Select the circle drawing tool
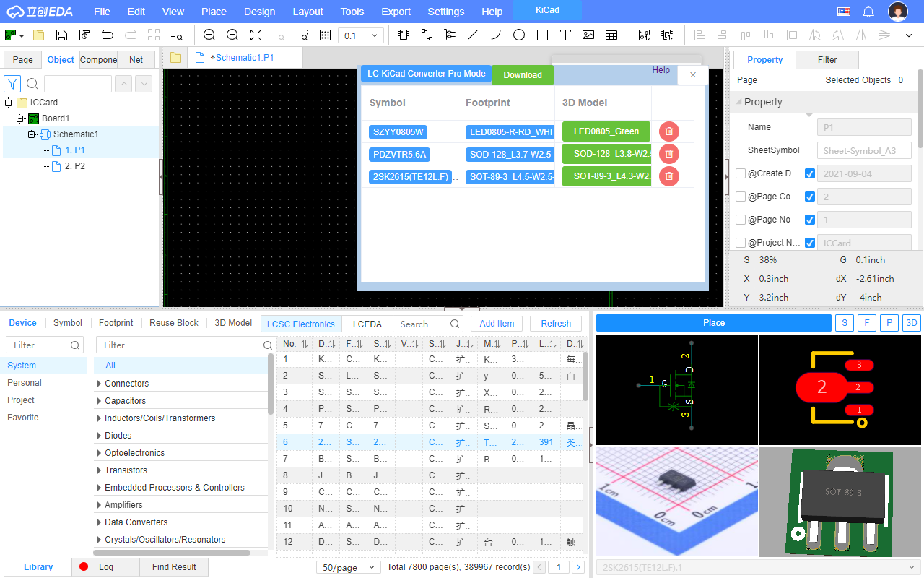This screenshot has height=578, width=924. 519,35
